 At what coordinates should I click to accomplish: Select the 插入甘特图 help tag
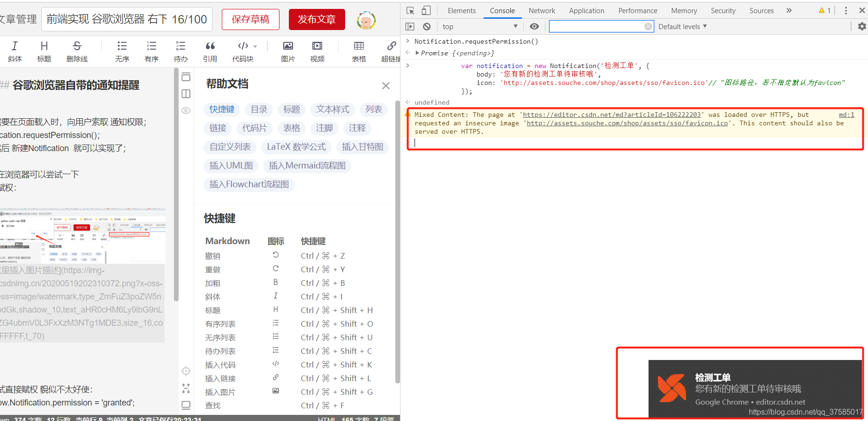point(362,147)
